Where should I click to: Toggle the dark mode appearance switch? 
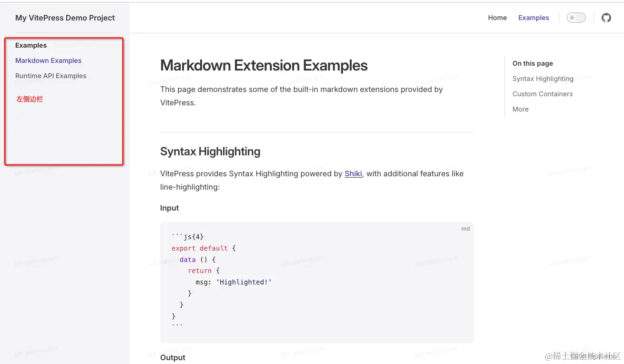click(576, 18)
